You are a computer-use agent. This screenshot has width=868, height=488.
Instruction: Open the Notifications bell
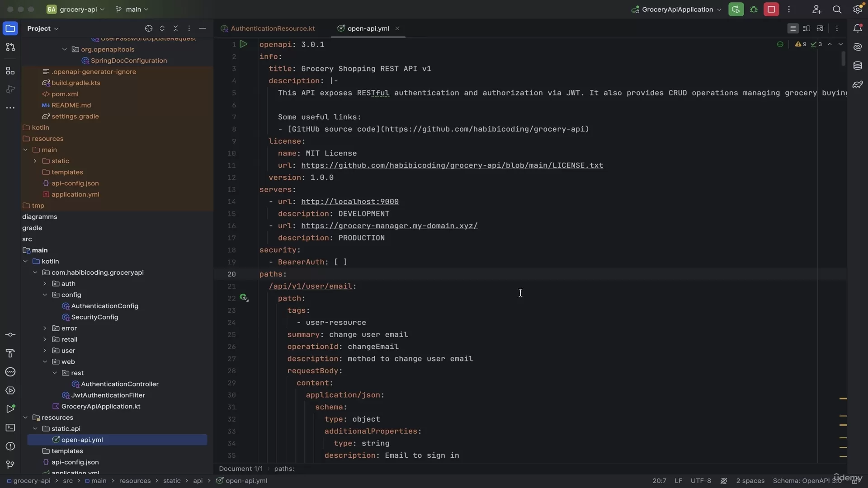click(858, 28)
